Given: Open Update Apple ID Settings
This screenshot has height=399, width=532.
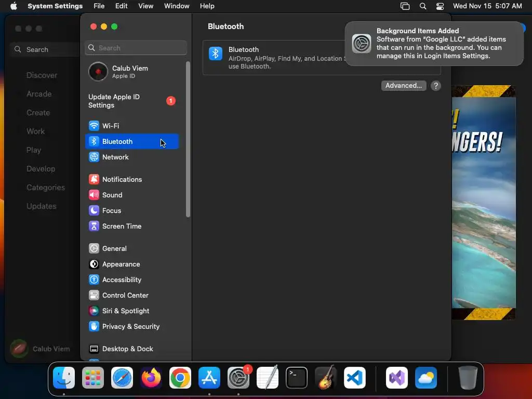Looking at the screenshot, I should pos(132,101).
